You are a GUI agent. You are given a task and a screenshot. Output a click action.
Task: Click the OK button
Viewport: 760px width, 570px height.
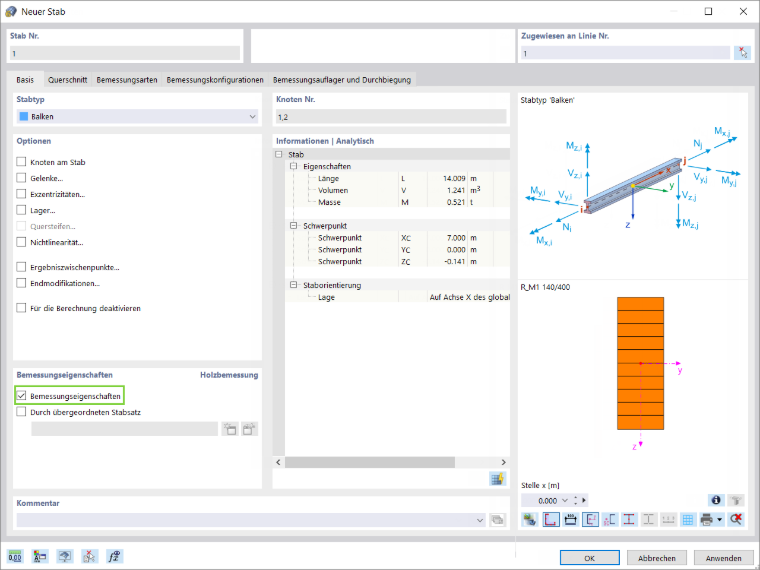(x=589, y=558)
